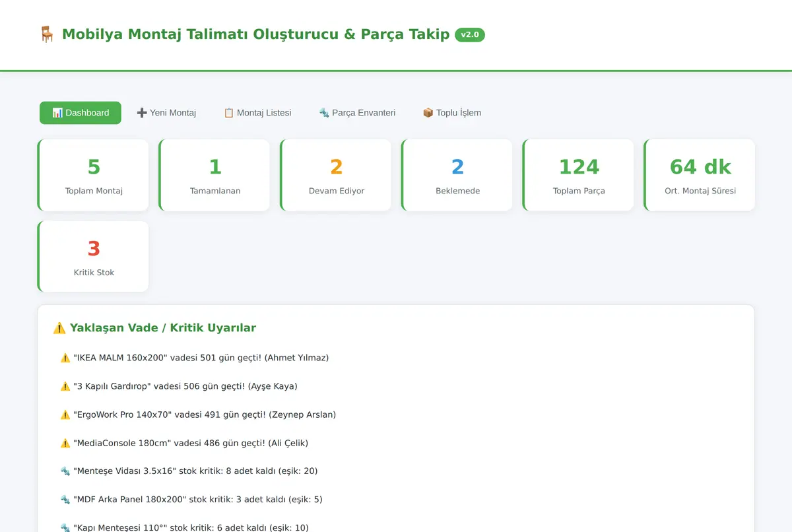Select the Toplu İşlem tab
The image size is (792, 532).
point(452,113)
